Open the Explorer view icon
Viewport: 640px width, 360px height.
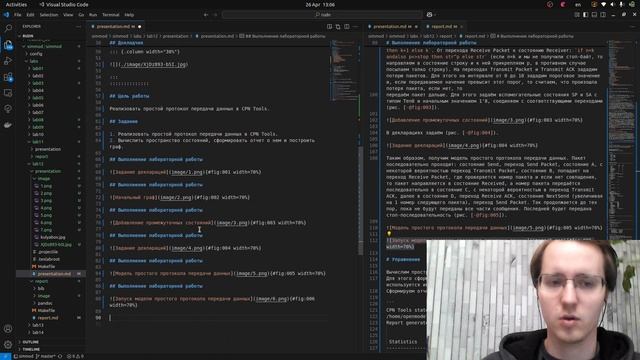point(8,45)
